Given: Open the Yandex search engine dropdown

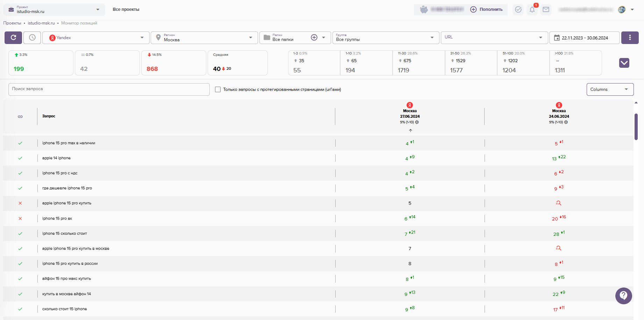Looking at the screenshot, I should (x=96, y=38).
